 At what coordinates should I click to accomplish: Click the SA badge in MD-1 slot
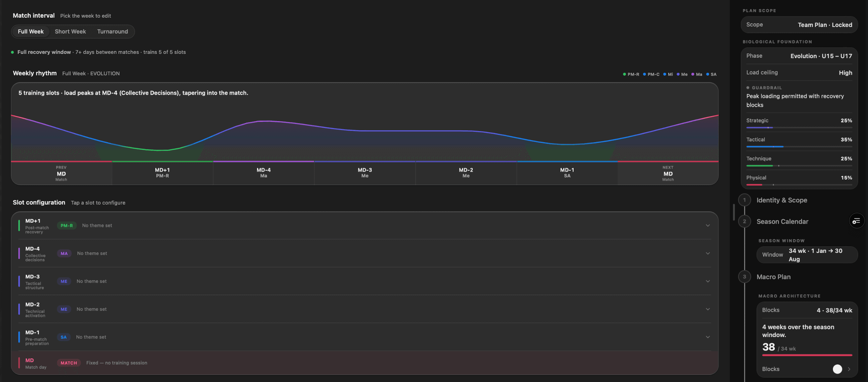[x=63, y=337]
